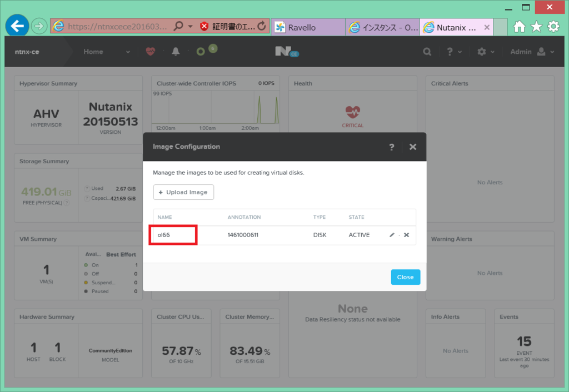Click the TYPE column header

pos(320,217)
